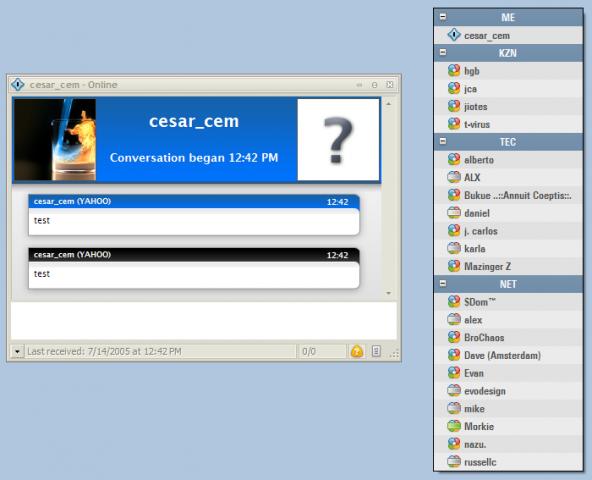592x480 pixels.
Task: Open the status bar dropdown arrow in chat window
Action: [x=17, y=352]
